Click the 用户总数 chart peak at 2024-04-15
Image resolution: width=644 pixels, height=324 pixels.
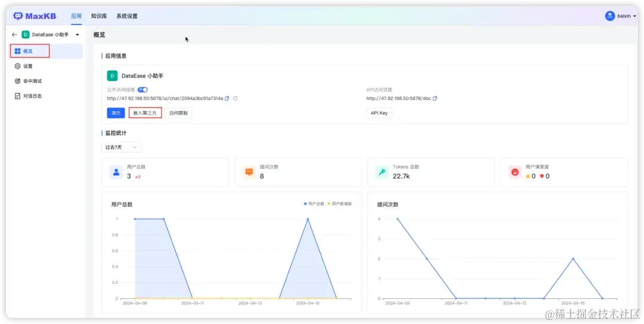308,219
